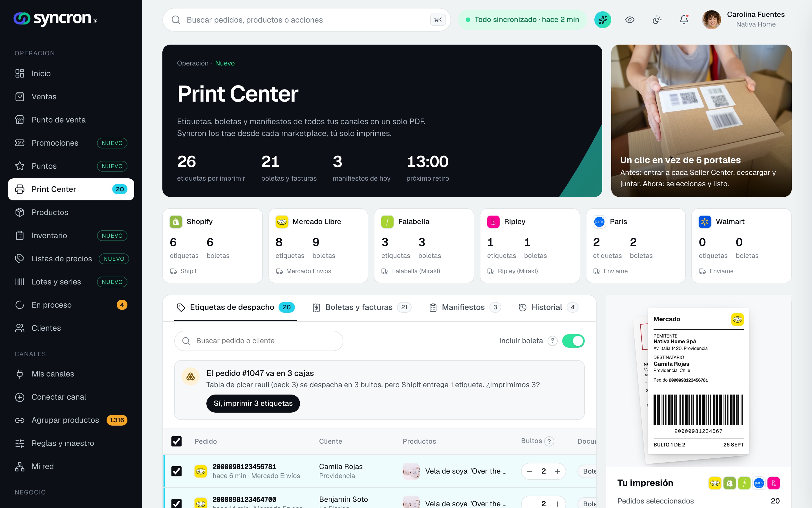
Task: Click the Lotes y series barcode icon
Action: coord(20,282)
